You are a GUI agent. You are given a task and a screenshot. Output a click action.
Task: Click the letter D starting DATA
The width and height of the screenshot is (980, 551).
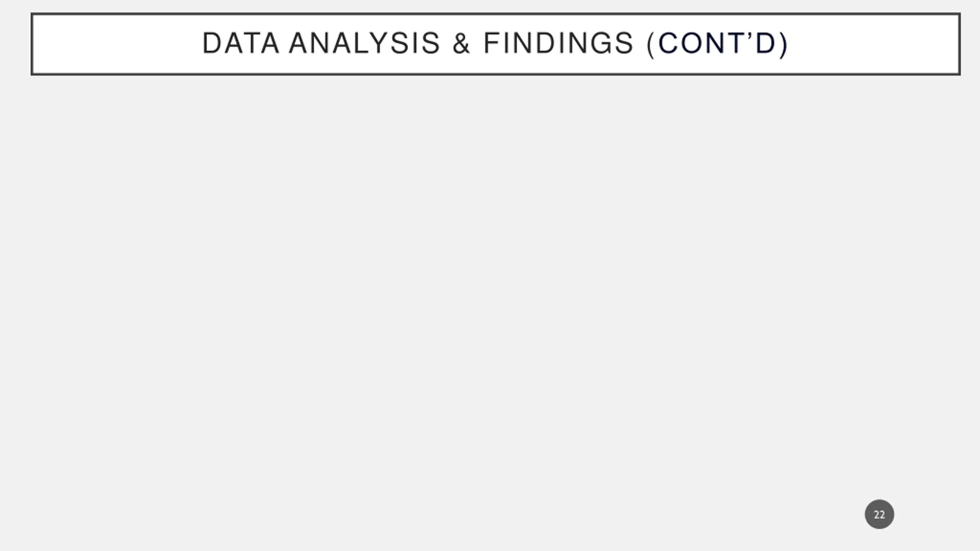[212, 43]
